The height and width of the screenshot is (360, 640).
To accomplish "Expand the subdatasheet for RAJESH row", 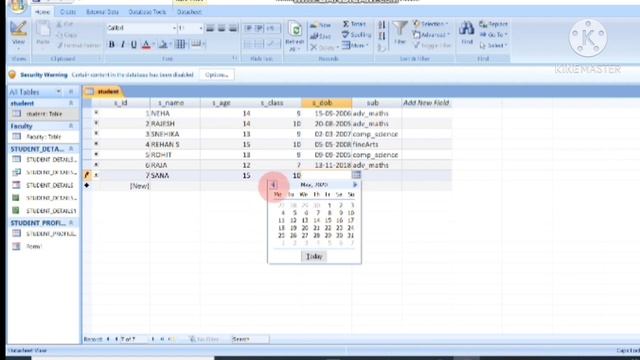I will 96,124.
